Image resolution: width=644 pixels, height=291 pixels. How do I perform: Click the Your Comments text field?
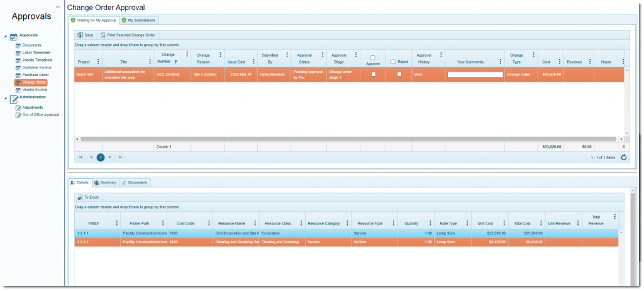pos(475,74)
